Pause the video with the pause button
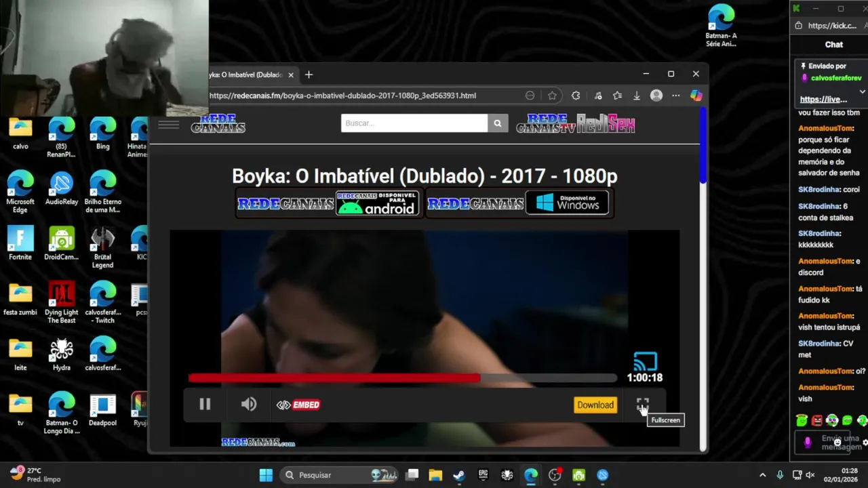 205,405
